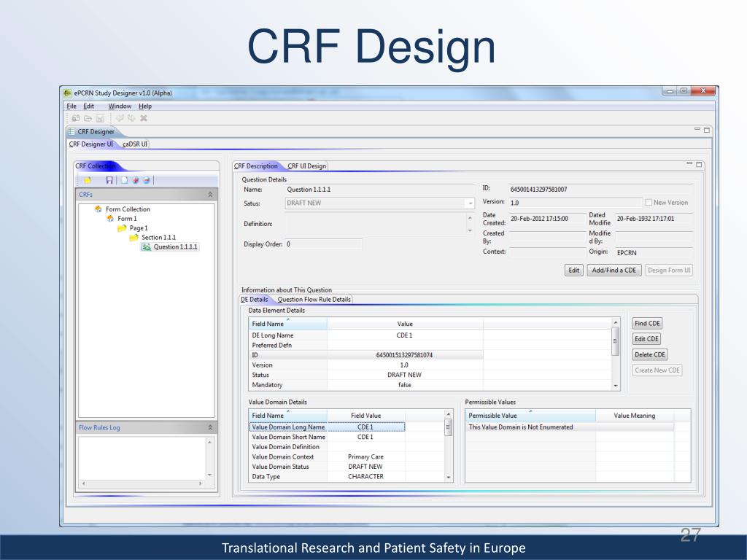Click the Page 1 folder icon
The image size is (747, 560).
[x=122, y=228]
